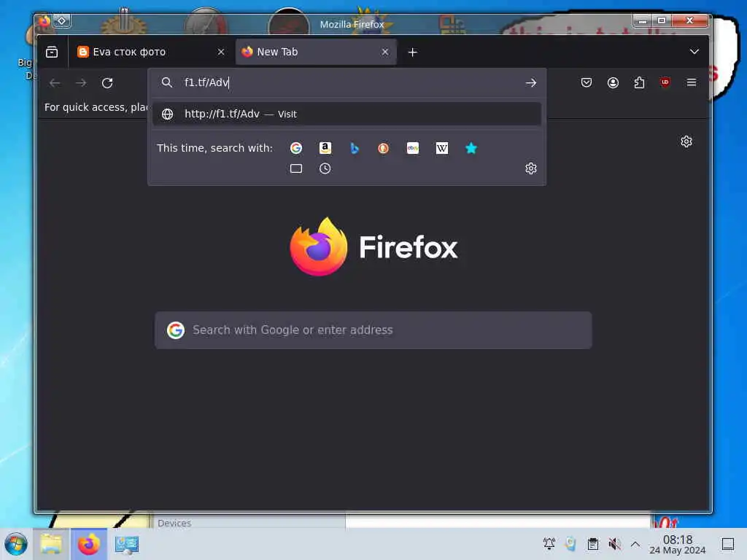This screenshot has height=560, width=747.
Task: Open the file manager from the taskbar
Action: [x=52, y=544]
